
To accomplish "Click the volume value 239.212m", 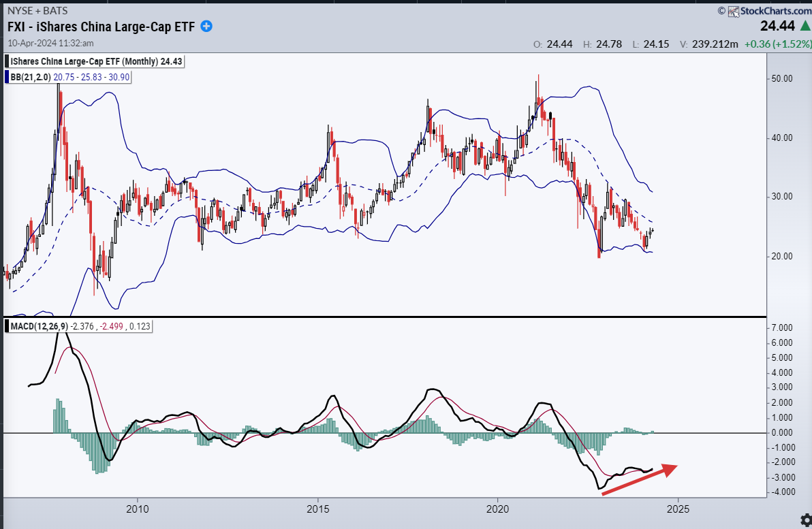I will (x=715, y=44).
